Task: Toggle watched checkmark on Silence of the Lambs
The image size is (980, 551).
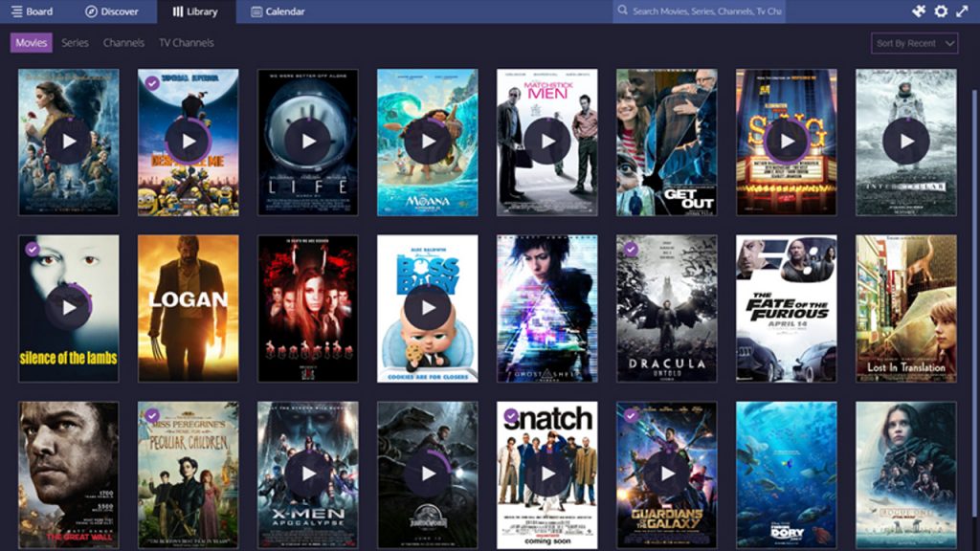Action: [33, 249]
